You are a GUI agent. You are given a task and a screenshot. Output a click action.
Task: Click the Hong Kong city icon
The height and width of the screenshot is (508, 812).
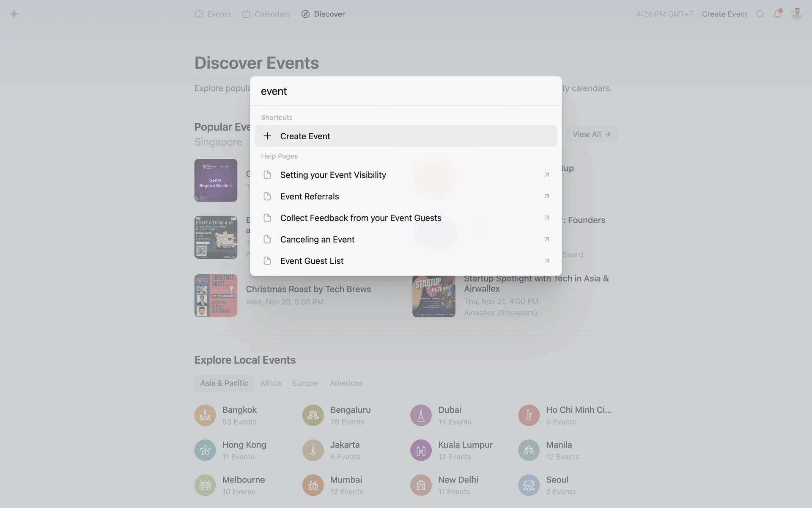(205, 450)
